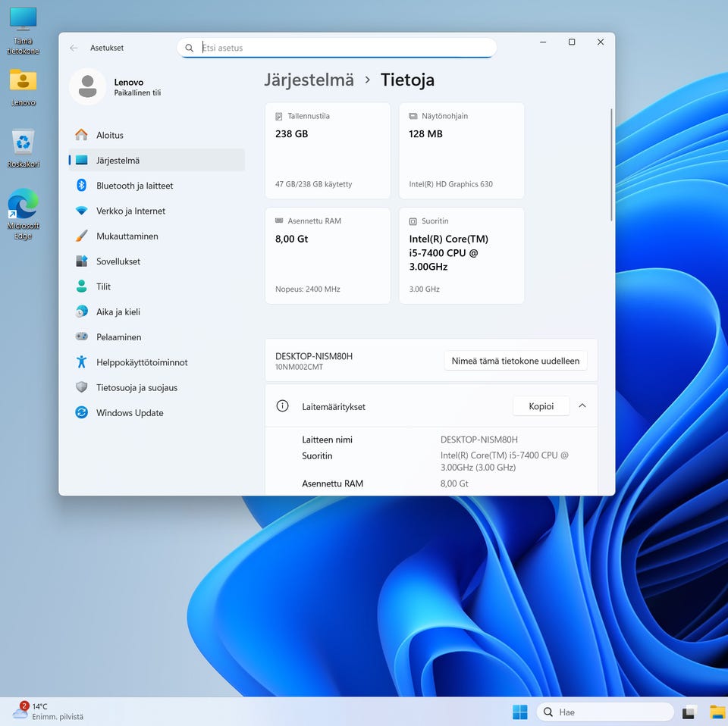728x726 pixels.
Task: Open Pelaaminen gamepad icon
Action: tap(81, 336)
